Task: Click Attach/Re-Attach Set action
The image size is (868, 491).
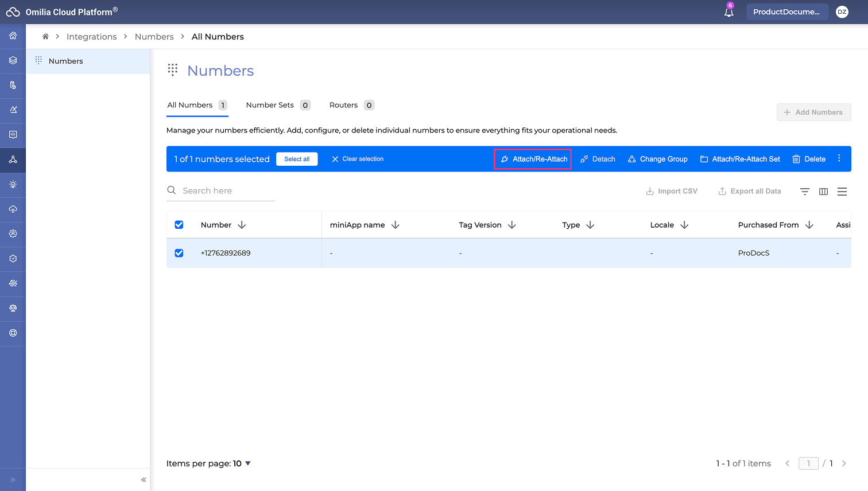Action: click(x=740, y=159)
